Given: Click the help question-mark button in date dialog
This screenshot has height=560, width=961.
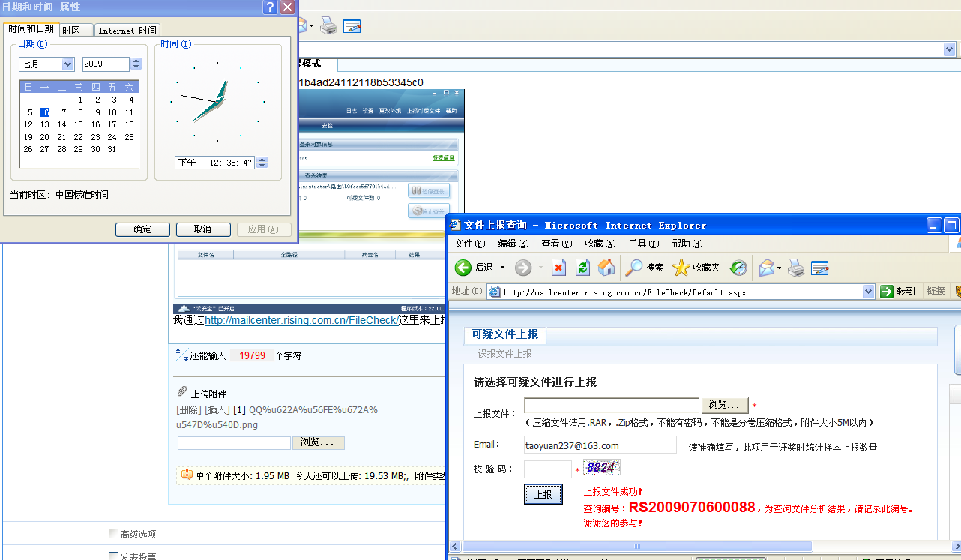Looking at the screenshot, I should point(270,7).
